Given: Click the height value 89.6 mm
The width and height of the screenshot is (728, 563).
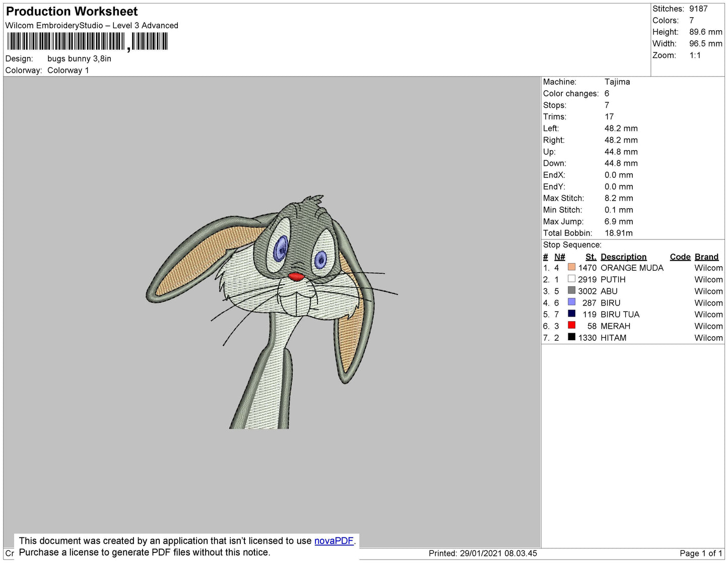Looking at the screenshot, I should pos(705,32).
